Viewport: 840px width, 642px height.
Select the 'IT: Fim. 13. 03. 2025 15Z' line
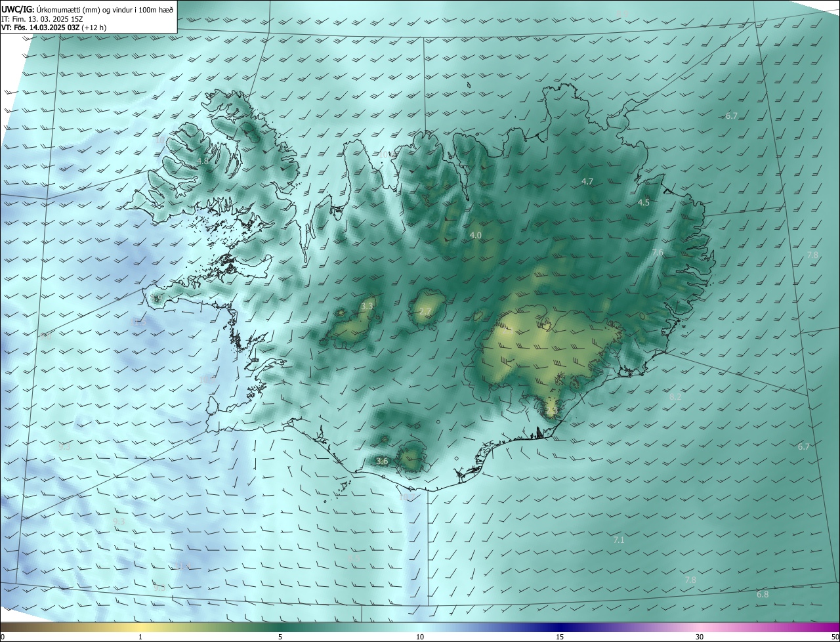(x=43, y=19)
